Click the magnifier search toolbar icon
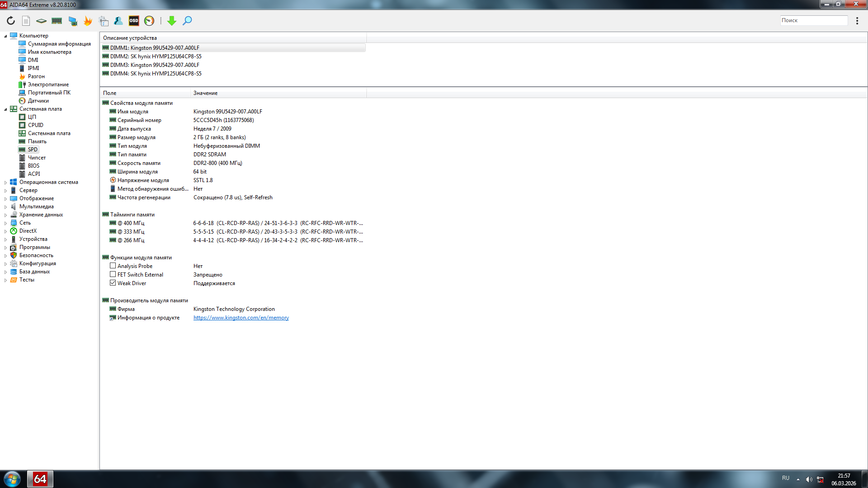The width and height of the screenshot is (868, 488). coord(187,21)
